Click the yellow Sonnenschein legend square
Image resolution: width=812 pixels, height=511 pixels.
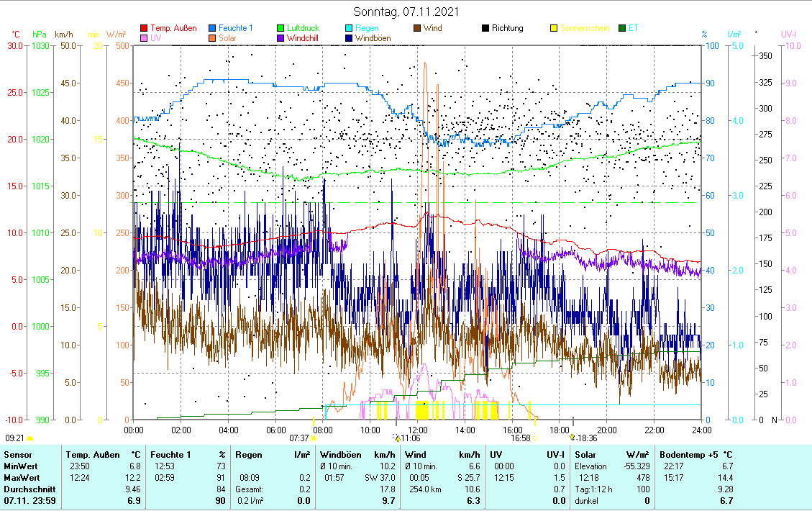click(x=555, y=29)
